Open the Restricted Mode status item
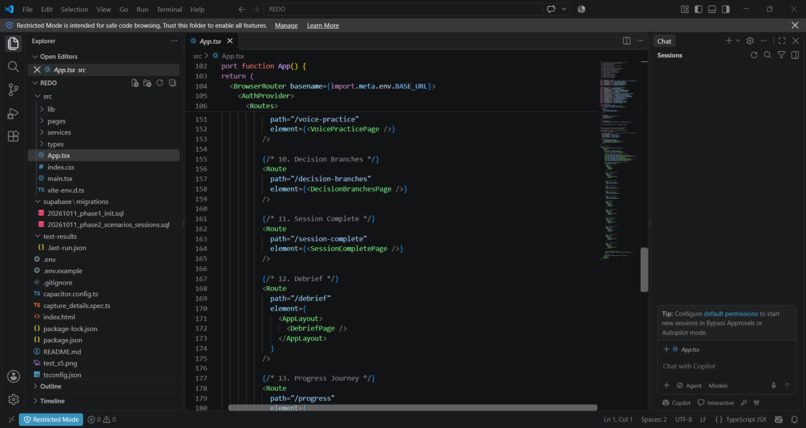Viewport: 806px width, 428px height. [x=51, y=420]
